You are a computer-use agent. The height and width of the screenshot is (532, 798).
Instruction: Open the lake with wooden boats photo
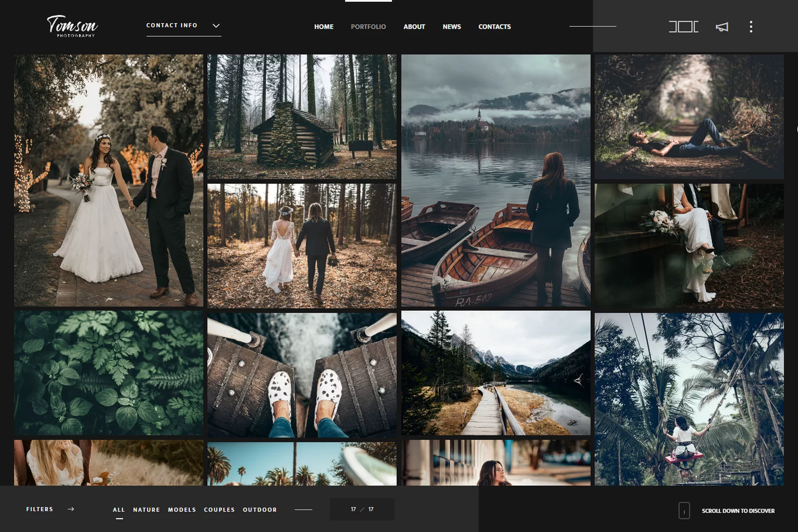[496, 180]
